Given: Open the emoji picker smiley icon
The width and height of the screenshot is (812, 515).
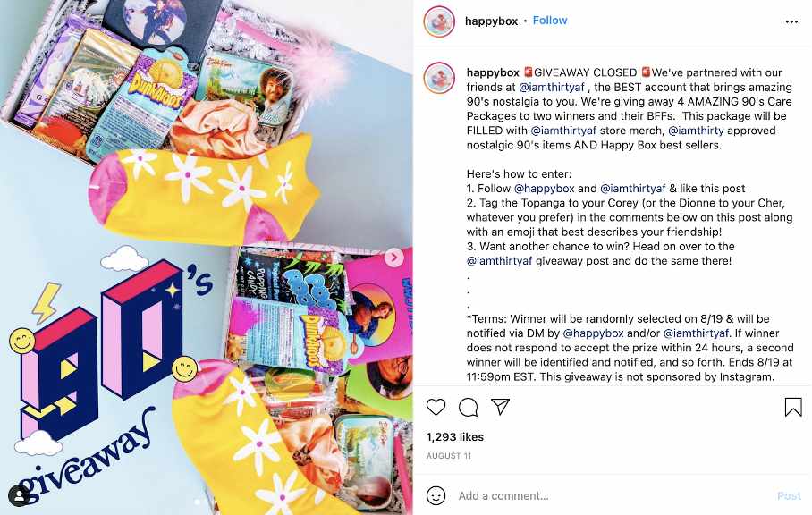Looking at the screenshot, I should (x=436, y=496).
